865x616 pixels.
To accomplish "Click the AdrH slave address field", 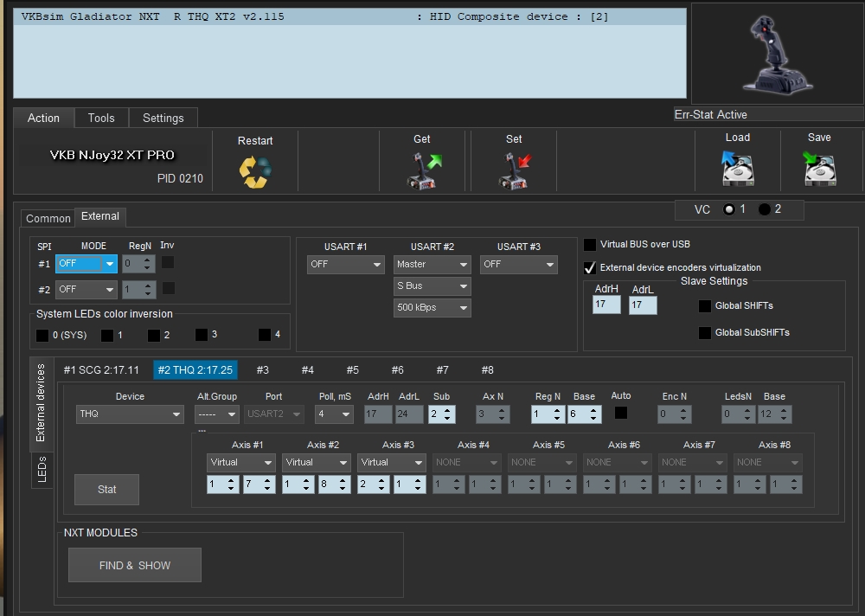I will (605, 305).
